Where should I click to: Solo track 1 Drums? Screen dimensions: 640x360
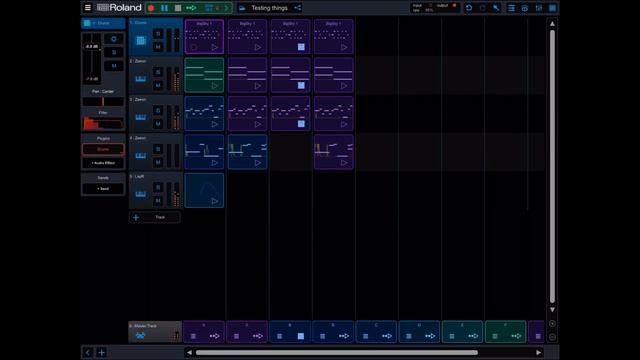pyautogui.click(x=158, y=33)
